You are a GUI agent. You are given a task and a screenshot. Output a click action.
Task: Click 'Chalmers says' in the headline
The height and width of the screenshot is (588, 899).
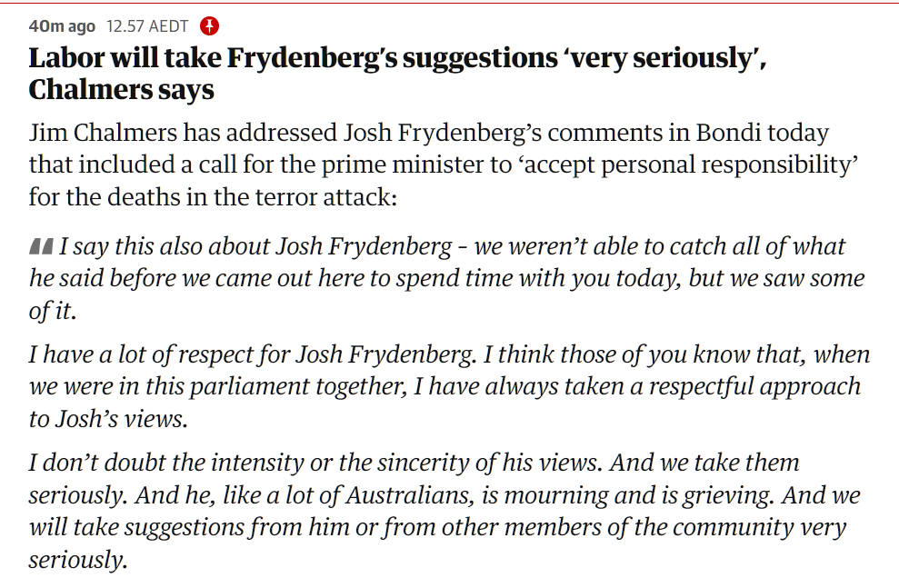click(122, 90)
